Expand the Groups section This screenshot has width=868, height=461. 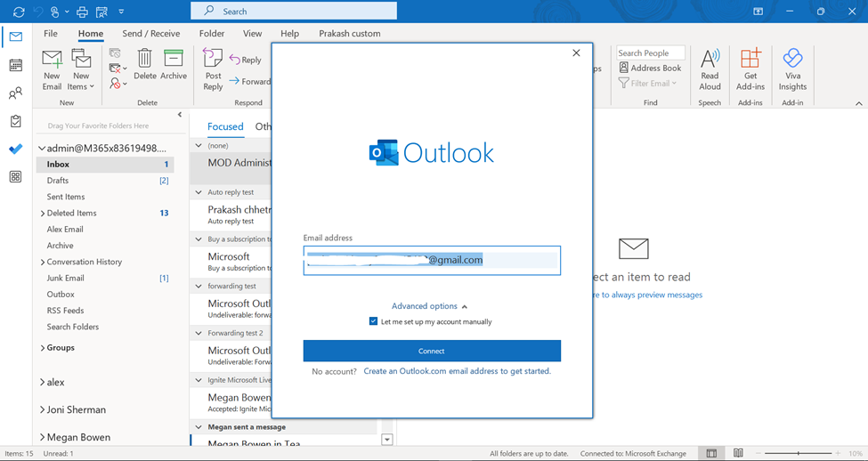(43, 348)
